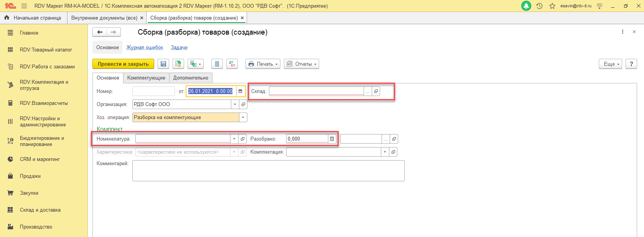This screenshot has width=644, height=237.
Task: Open the Отчеты reports dropdown
Action: pos(301,64)
